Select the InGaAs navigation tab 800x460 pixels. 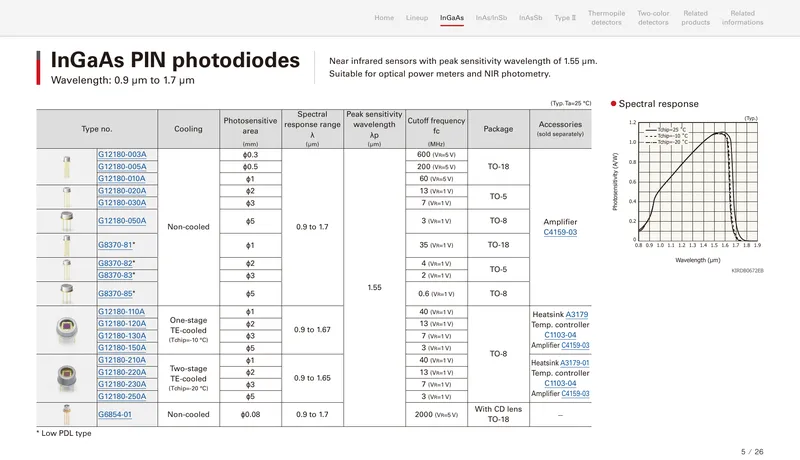pyautogui.click(x=452, y=18)
